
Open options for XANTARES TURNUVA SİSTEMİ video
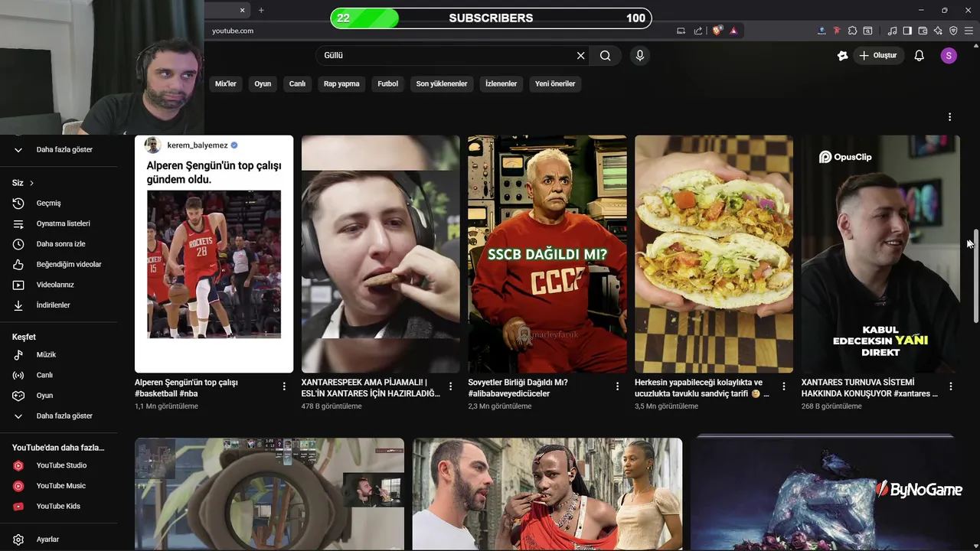click(951, 386)
